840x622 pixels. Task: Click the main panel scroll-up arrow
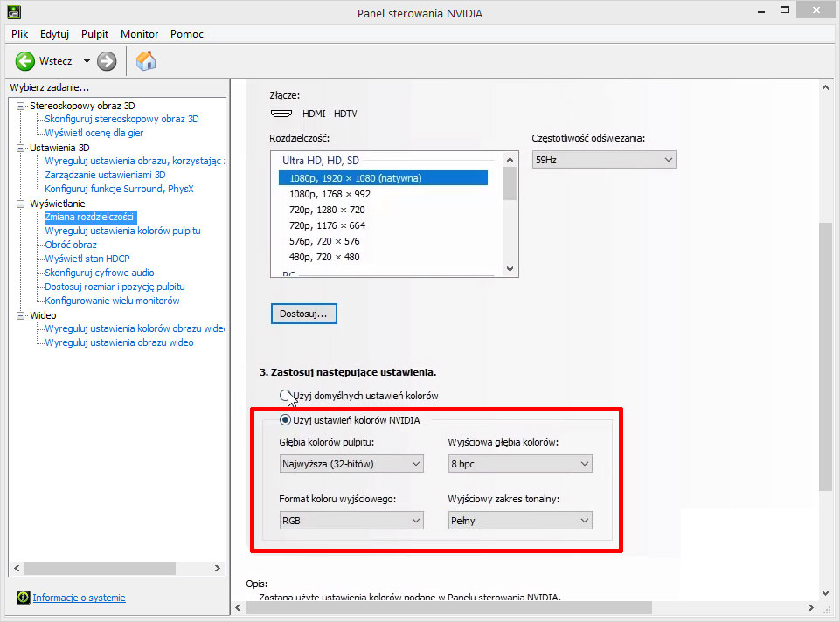click(x=825, y=87)
